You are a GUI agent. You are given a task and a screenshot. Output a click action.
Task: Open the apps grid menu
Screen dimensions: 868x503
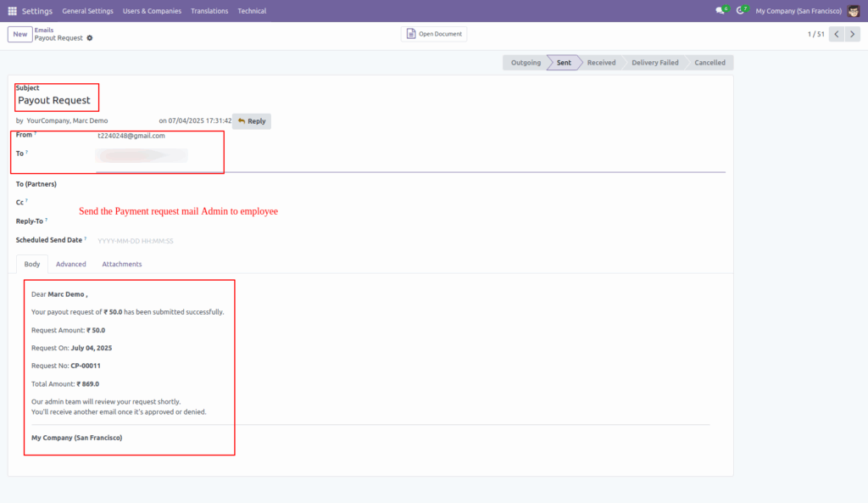[11, 10]
